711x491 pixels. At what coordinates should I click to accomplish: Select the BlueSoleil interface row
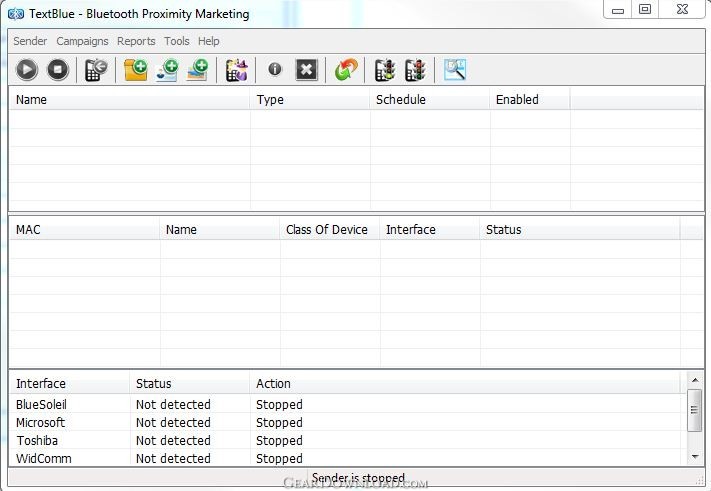tap(345, 404)
